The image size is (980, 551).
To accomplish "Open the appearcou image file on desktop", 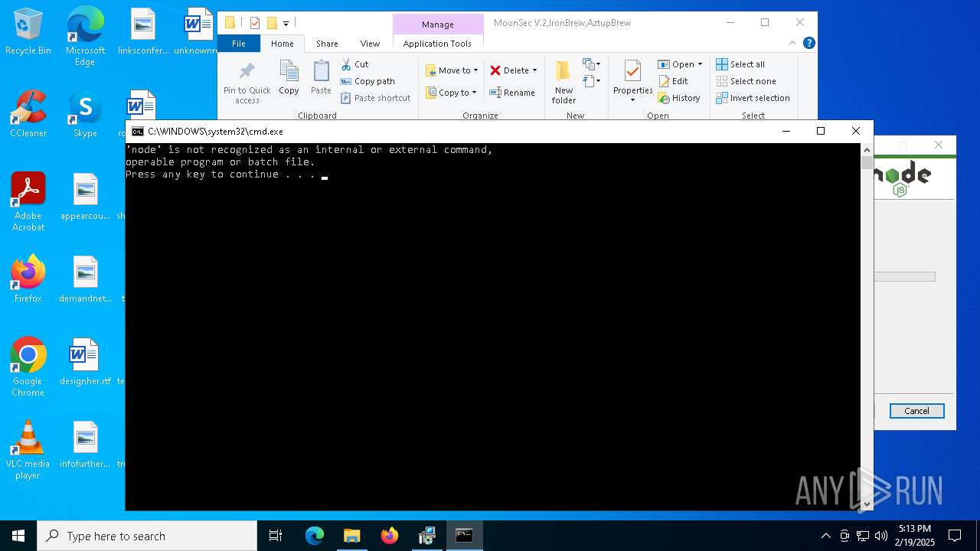I will (x=85, y=197).
